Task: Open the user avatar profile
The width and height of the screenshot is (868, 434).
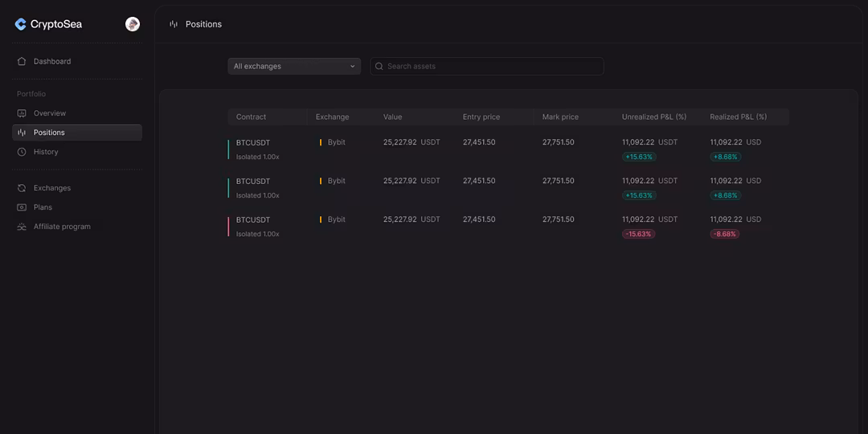Action: 133,24
